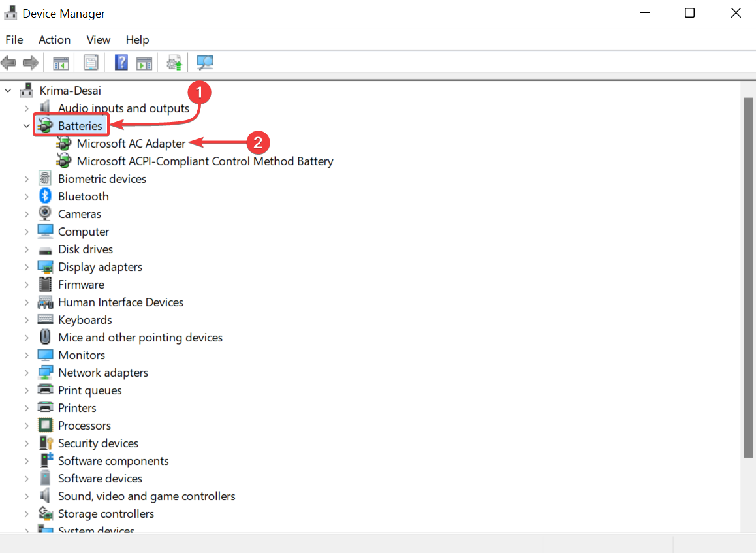Click the Security devices key icon
The height and width of the screenshot is (553, 756).
click(x=46, y=443)
